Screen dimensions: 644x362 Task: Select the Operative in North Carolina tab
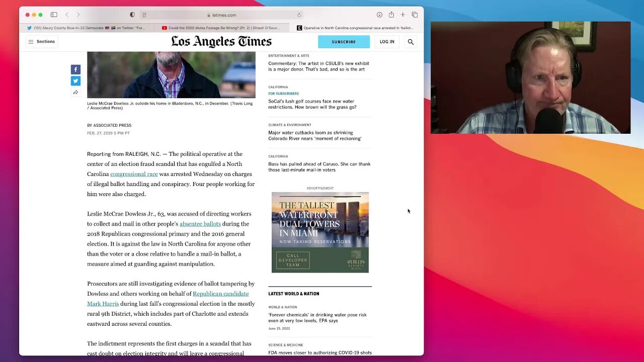[356, 28]
